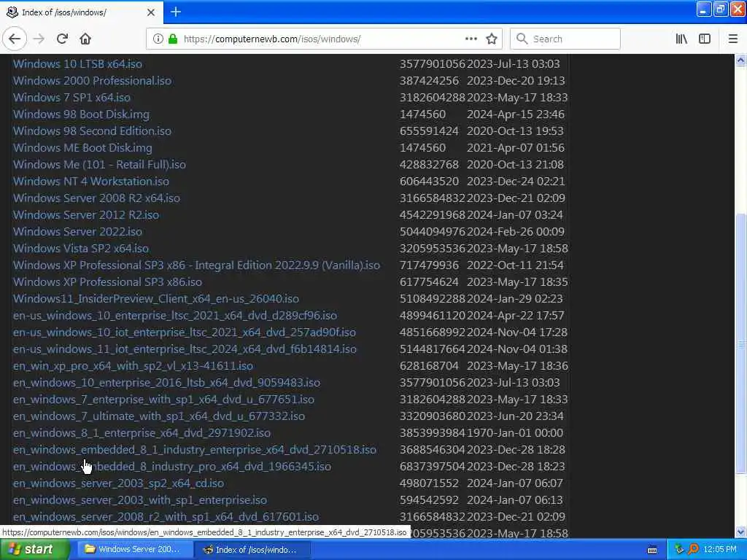Open the Library bookshelf icon
Screen dimensions: 747x560
tap(681, 39)
